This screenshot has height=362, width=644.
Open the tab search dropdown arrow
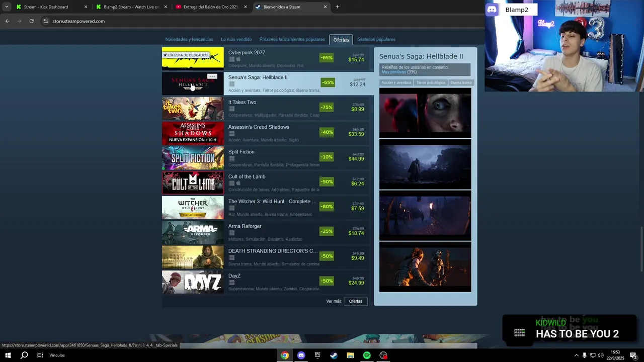[x=6, y=7]
